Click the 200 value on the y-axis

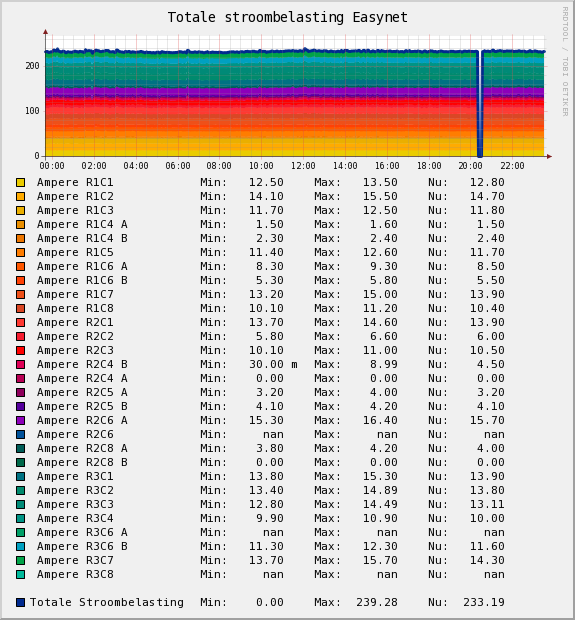pos(32,66)
